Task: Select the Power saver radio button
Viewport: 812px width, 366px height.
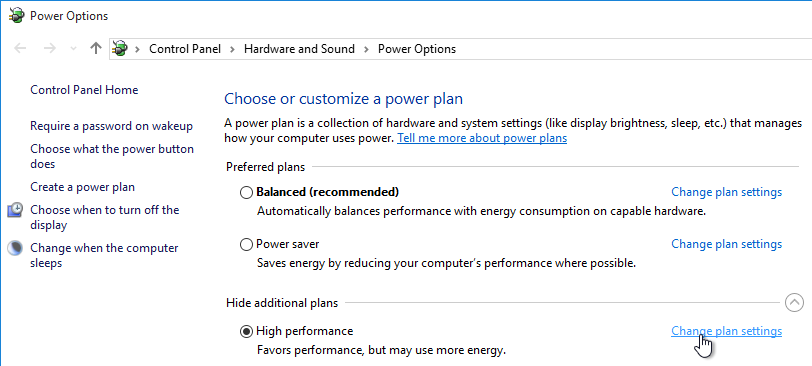Action: pyautogui.click(x=246, y=244)
